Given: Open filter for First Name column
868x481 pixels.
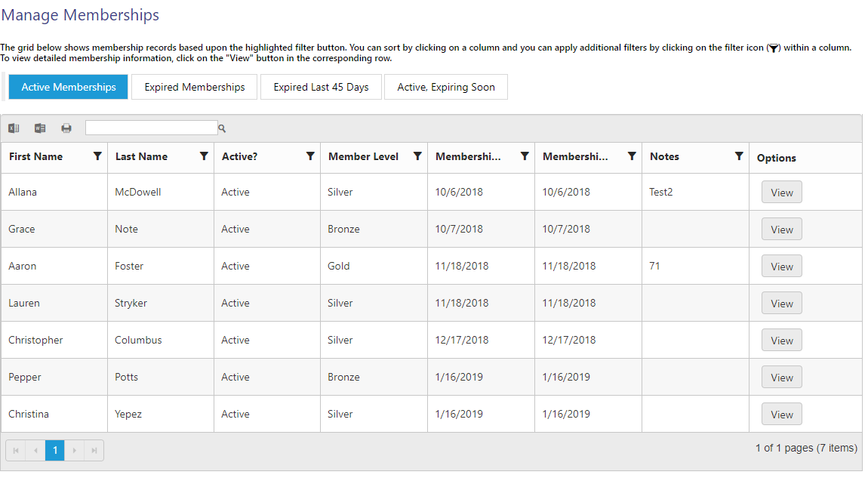Looking at the screenshot, I should [97, 156].
